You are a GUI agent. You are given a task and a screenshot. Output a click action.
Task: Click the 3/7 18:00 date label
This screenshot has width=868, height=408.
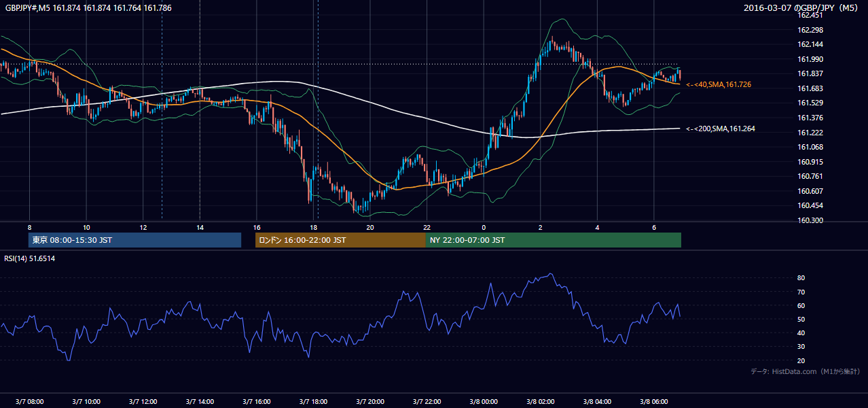pyautogui.click(x=313, y=401)
